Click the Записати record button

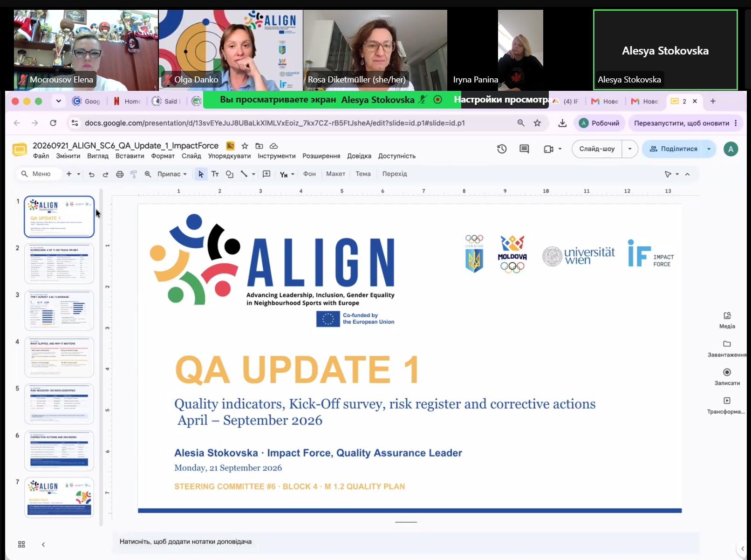click(x=727, y=376)
